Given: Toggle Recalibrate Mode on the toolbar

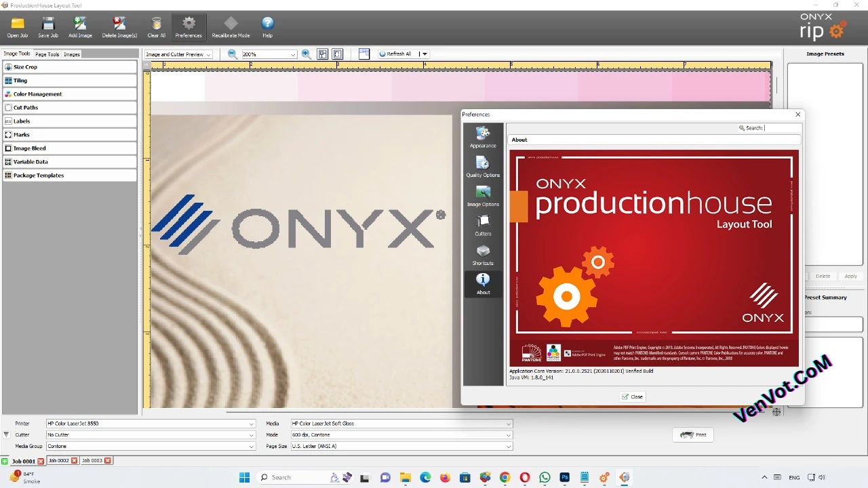Looking at the screenshot, I should click(x=231, y=26).
